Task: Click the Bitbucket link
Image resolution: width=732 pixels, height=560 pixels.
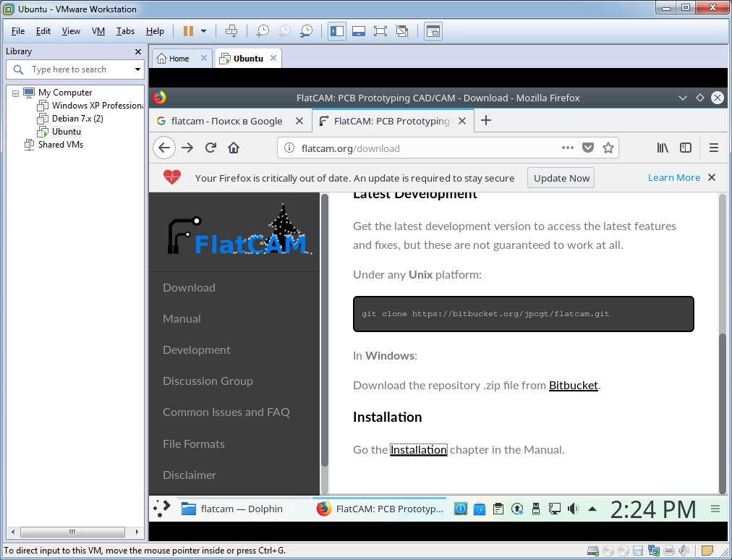Action: tap(574, 386)
